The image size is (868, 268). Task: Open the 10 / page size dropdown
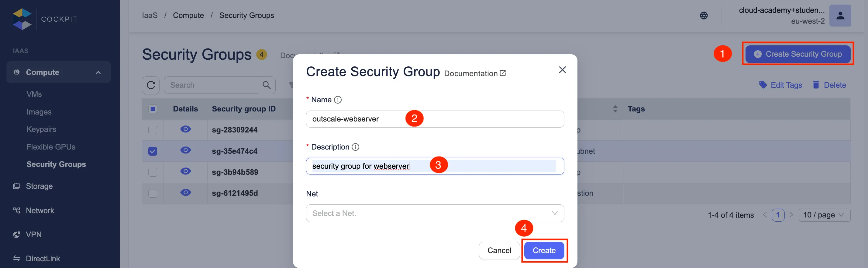pos(824,215)
